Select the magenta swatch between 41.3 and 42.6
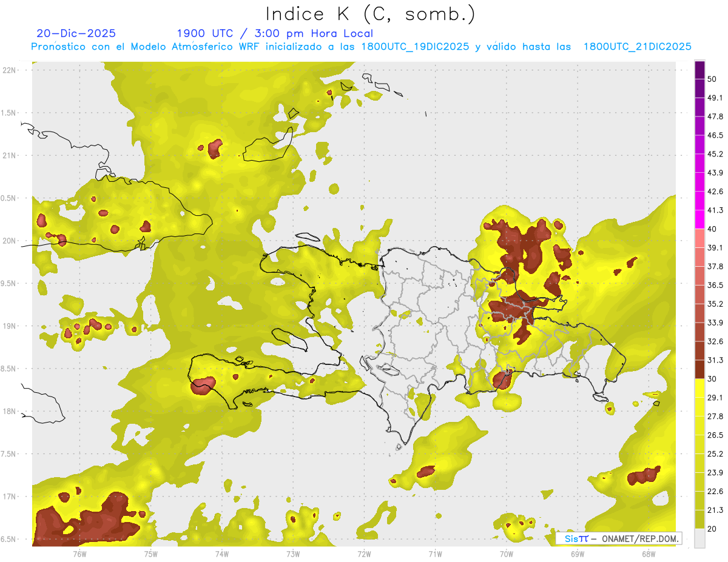 699,201
